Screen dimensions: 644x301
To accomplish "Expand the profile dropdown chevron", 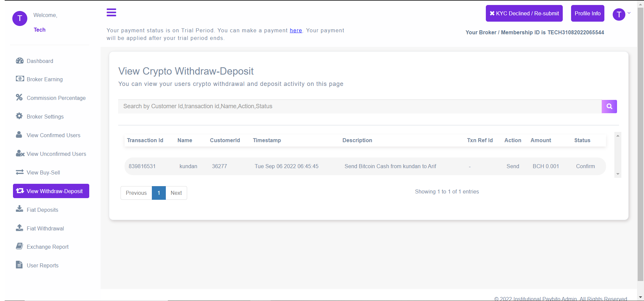I will pyautogui.click(x=629, y=13).
